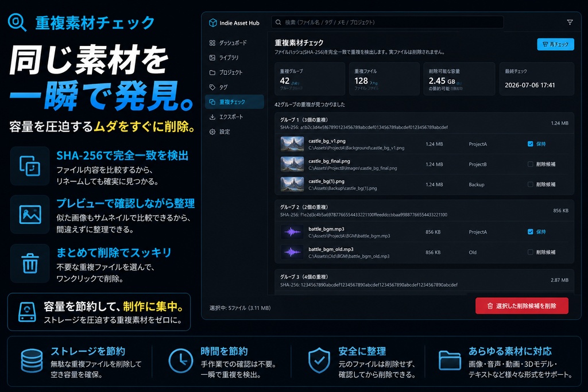Viewport: 588px width, 392px height.
Task: Click the ダッシュボード grid icon
Action: coord(212,42)
